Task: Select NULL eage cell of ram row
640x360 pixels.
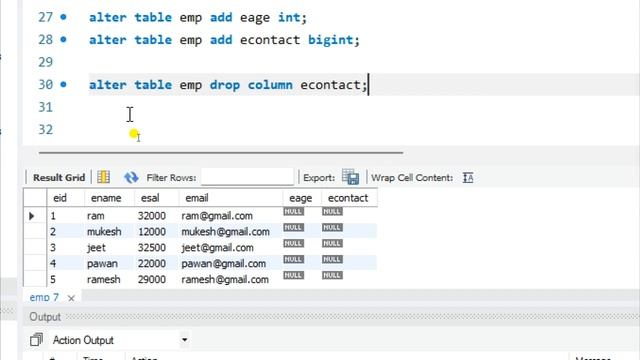Action: pos(293,211)
